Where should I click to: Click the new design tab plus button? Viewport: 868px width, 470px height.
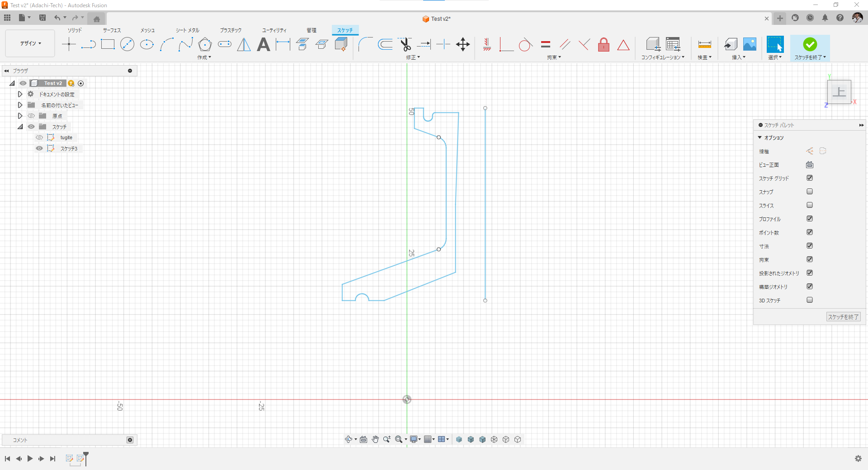(x=780, y=18)
